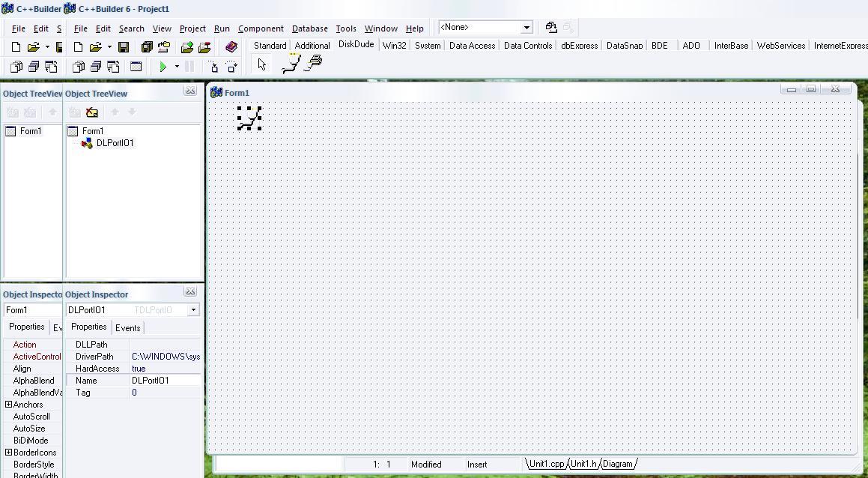Image resolution: width=868 pixels, height=478 pixels.
Task: Click Add File to Project icon
Action: (187, 47)
